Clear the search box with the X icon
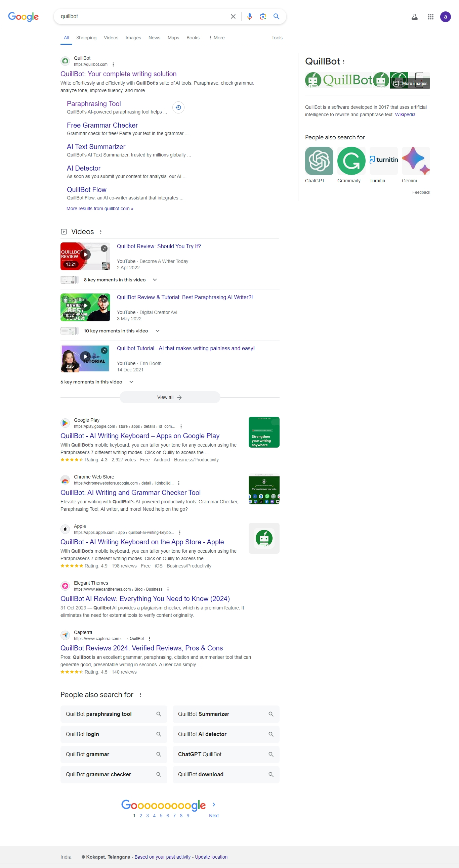459x868 pixels. (233, 16)
